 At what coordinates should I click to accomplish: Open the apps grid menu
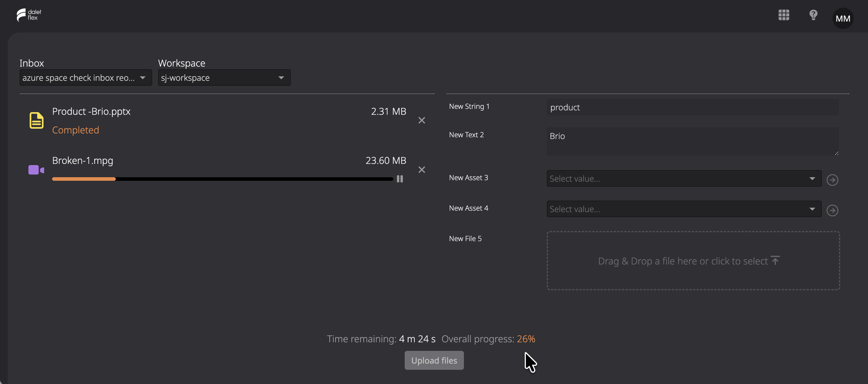tap(784, 15)
